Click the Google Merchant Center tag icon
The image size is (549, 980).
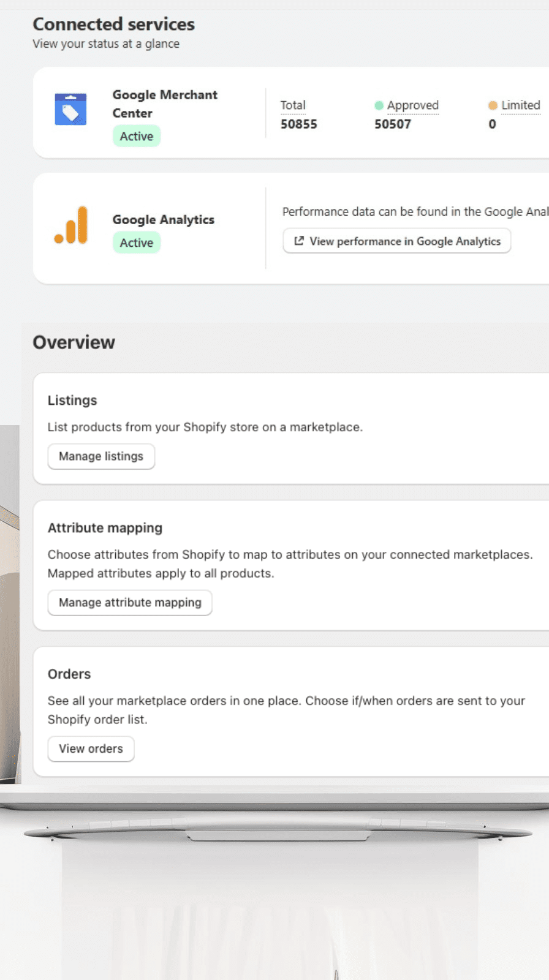70,110
